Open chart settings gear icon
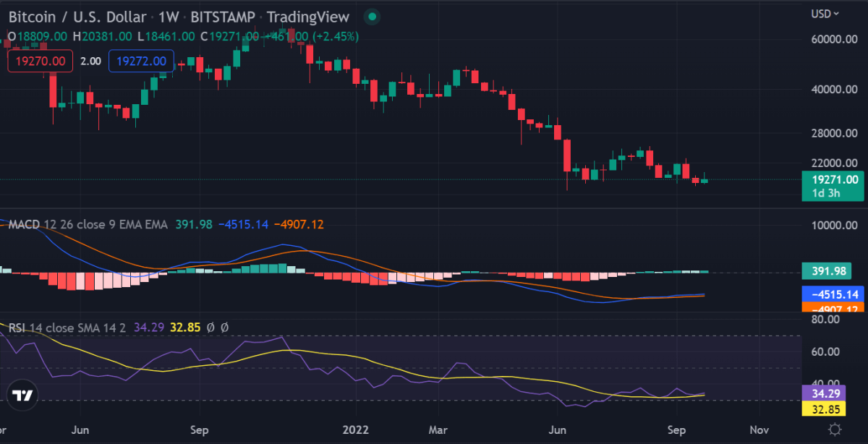868x444 pixels. [834, 429]
